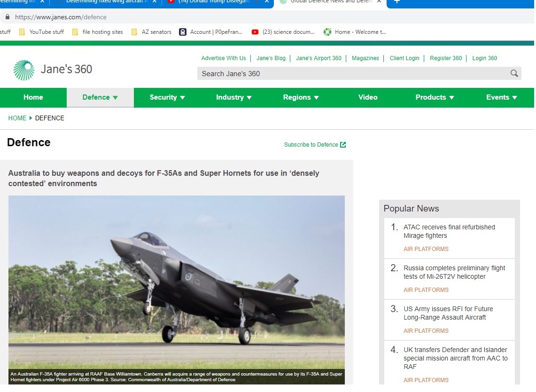Click the Subscribe to Defence link
Viewport: 536px width, 392px height.
coord(312,145)
